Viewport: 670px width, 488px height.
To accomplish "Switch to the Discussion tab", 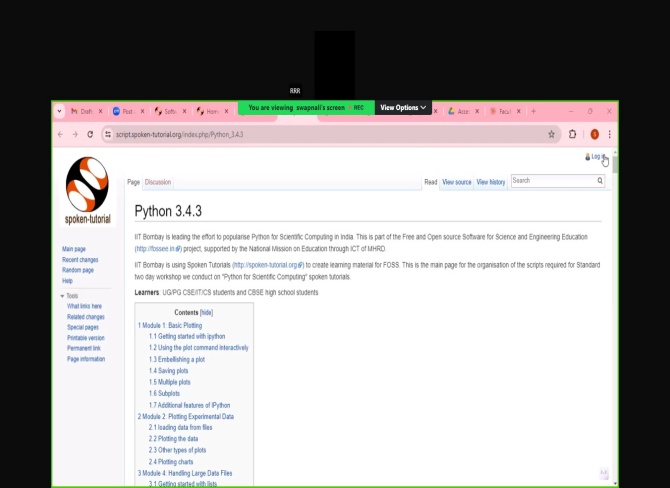I will pos(158,182).
